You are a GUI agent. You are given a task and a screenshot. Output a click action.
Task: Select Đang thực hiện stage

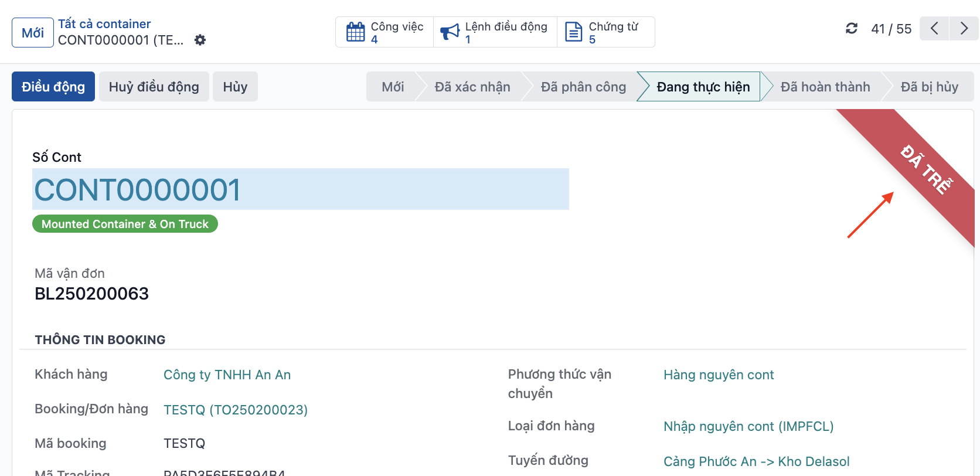(703, 87)
